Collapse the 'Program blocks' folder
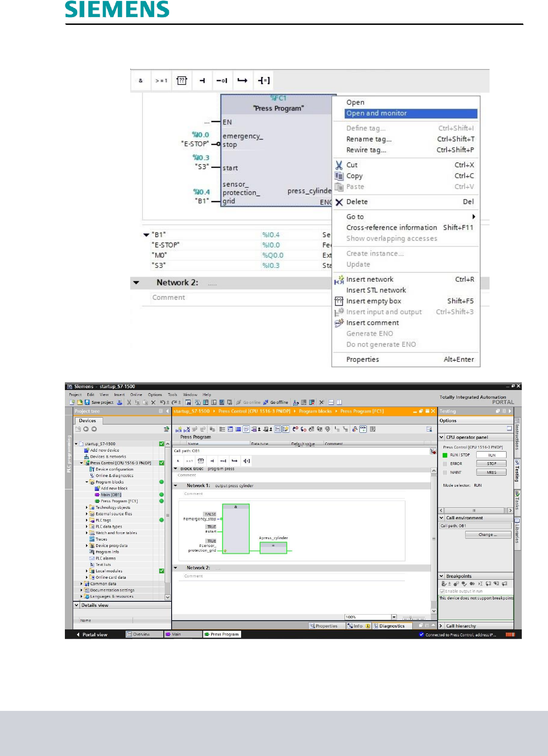 click(87, 482)
